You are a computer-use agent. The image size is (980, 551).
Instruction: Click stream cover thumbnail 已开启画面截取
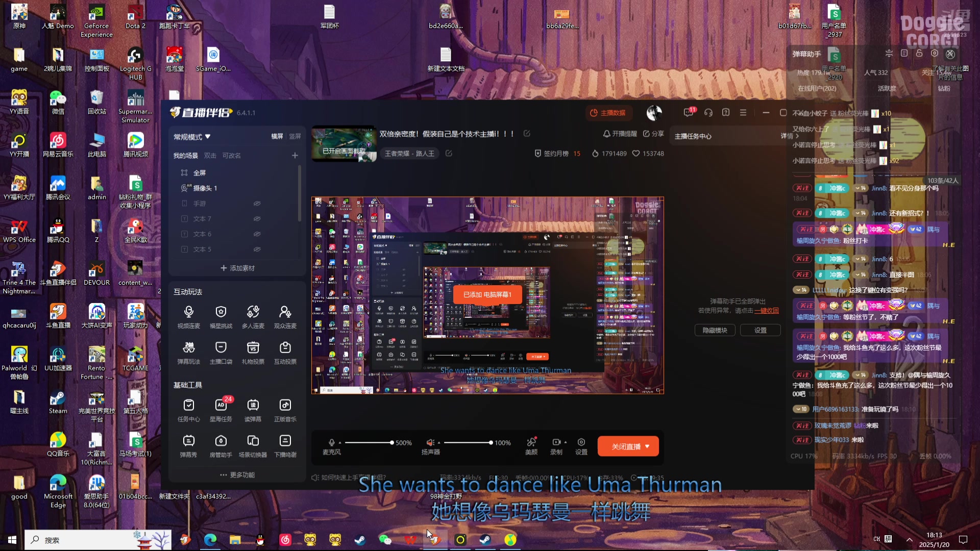[344, 143]
